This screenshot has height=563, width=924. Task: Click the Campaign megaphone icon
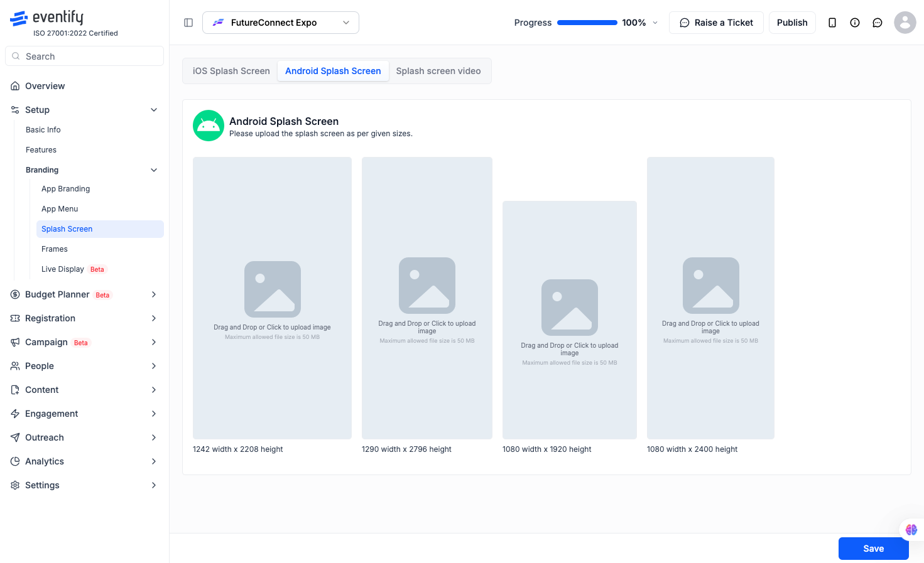(x=15, y=342)
